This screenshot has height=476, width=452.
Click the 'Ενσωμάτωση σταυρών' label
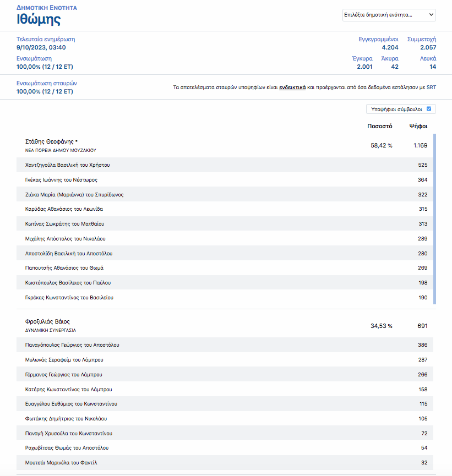(47, 84)
